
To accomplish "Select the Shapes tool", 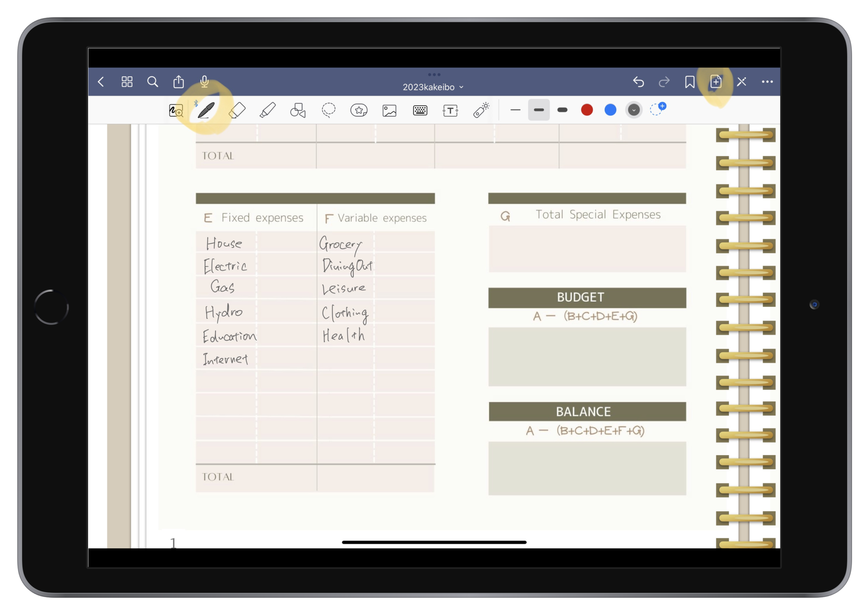I will tap(298, 110).
